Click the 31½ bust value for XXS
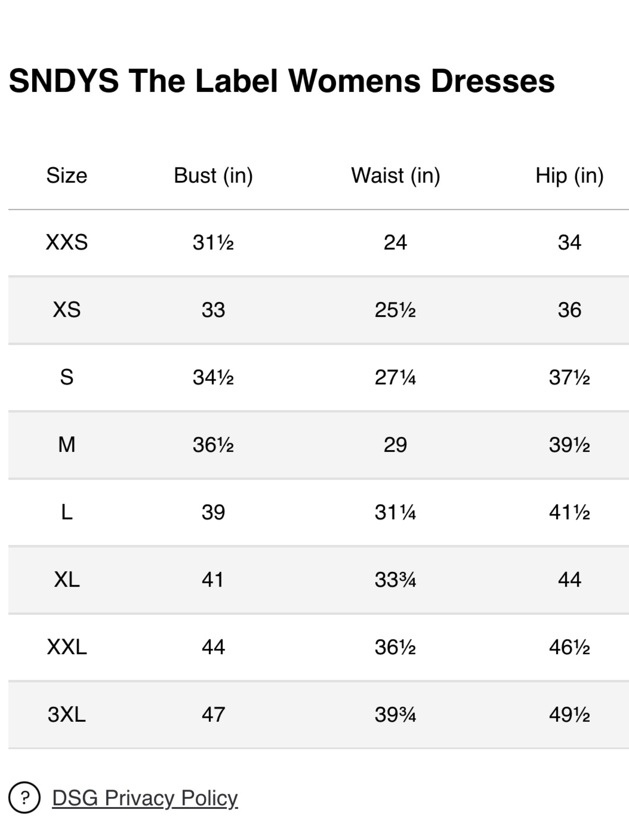This screenshot has height=840, width=629. point(213,242)
